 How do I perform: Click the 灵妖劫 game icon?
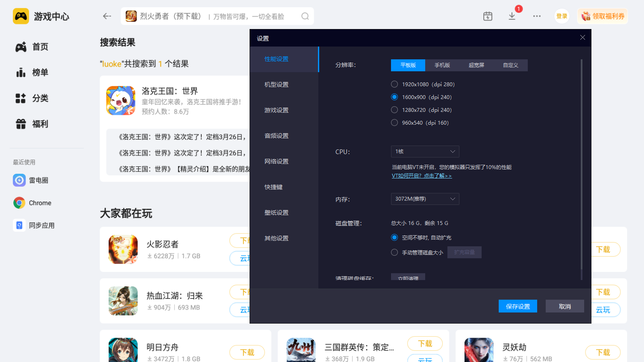coord(479,350)
